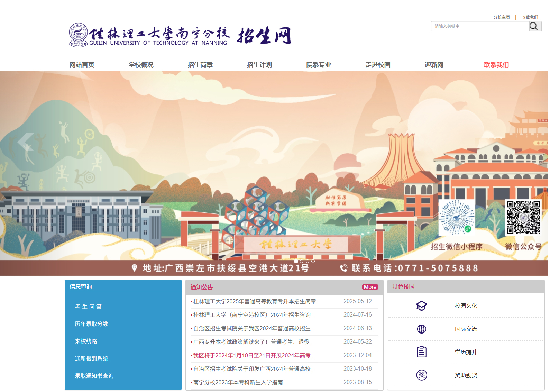Go to 联系我们 in the nav bar
The width and height of the screenshot is (550, 392).
click(x=496, y=65)
